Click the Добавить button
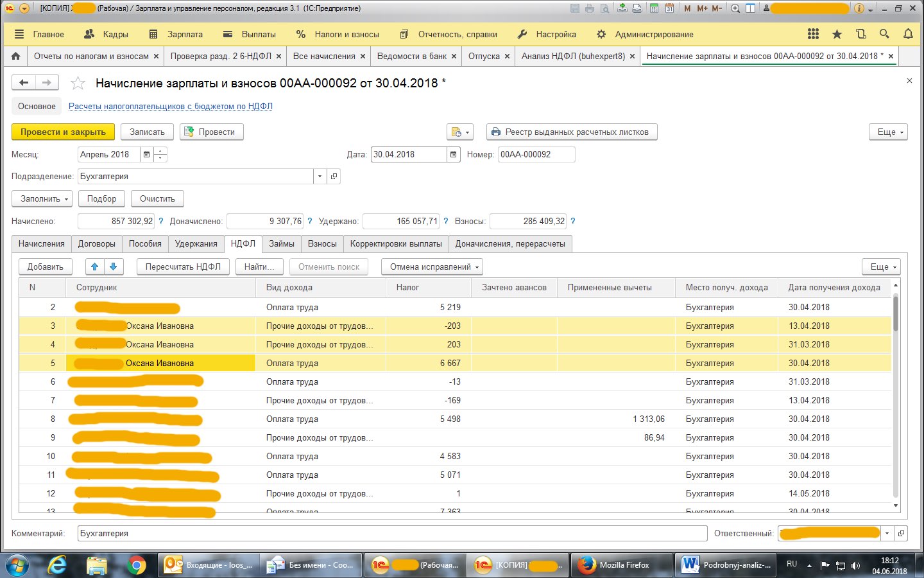Screen dimensions: 924x578 [x=46, y=267]
